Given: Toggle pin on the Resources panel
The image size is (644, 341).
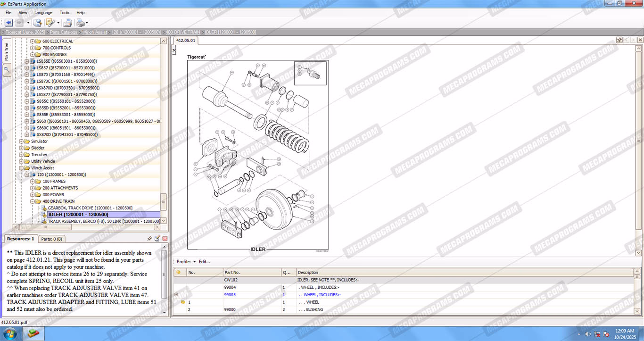Looking at the screenshot, I should 149,239.
